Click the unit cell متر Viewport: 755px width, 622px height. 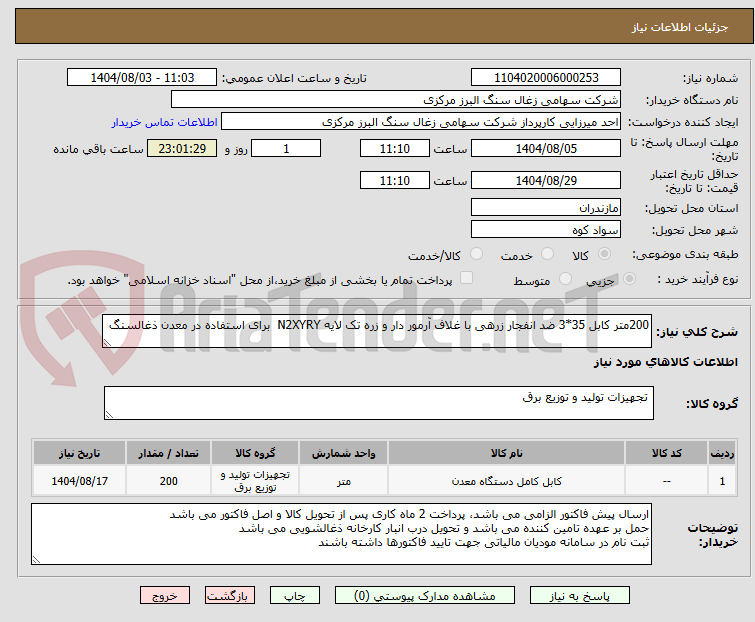(343, 481)
